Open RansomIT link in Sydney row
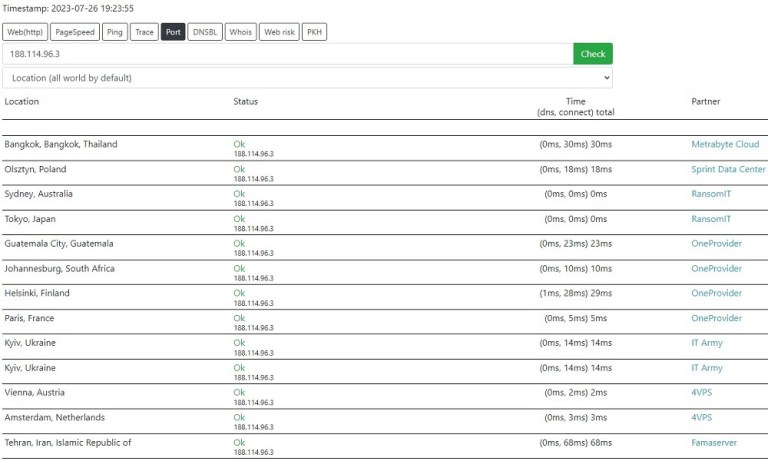 [711, 194]
